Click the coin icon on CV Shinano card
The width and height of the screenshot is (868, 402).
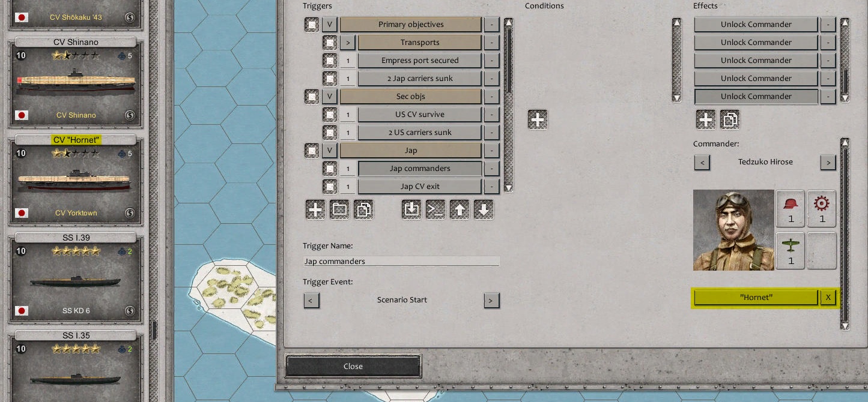pos(130,115)
